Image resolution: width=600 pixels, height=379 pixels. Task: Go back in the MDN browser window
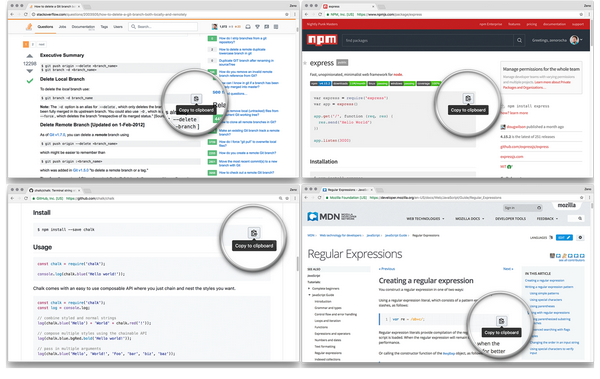click(306, 198)
